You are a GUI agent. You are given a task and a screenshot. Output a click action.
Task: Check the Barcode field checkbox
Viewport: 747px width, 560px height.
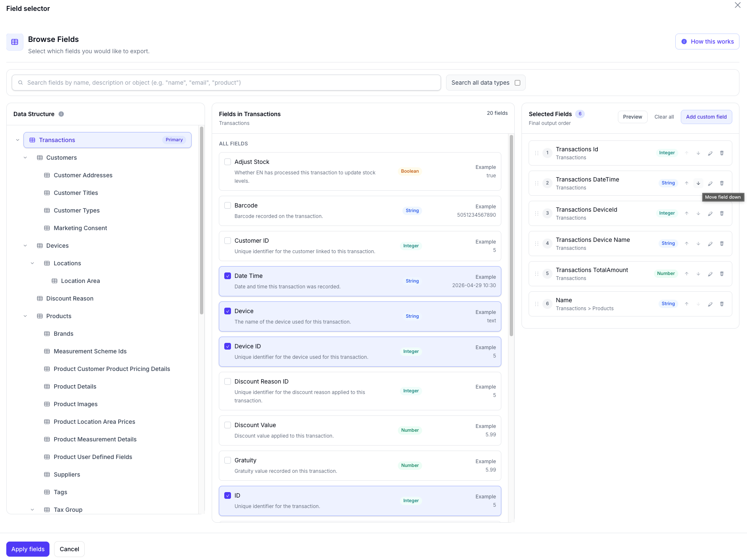point(228,205)
